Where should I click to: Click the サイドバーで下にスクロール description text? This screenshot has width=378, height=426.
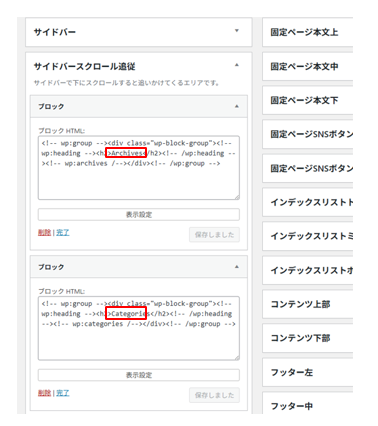[x=126, y=83]
